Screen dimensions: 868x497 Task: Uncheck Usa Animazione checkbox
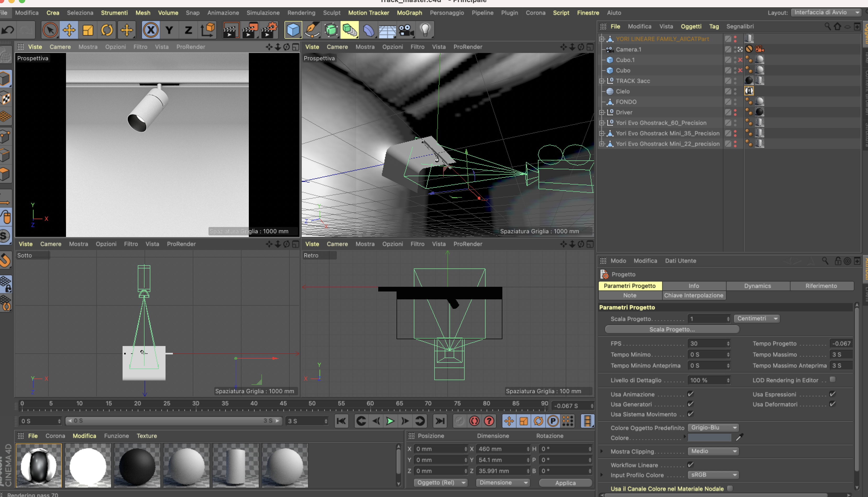(690, 394)
